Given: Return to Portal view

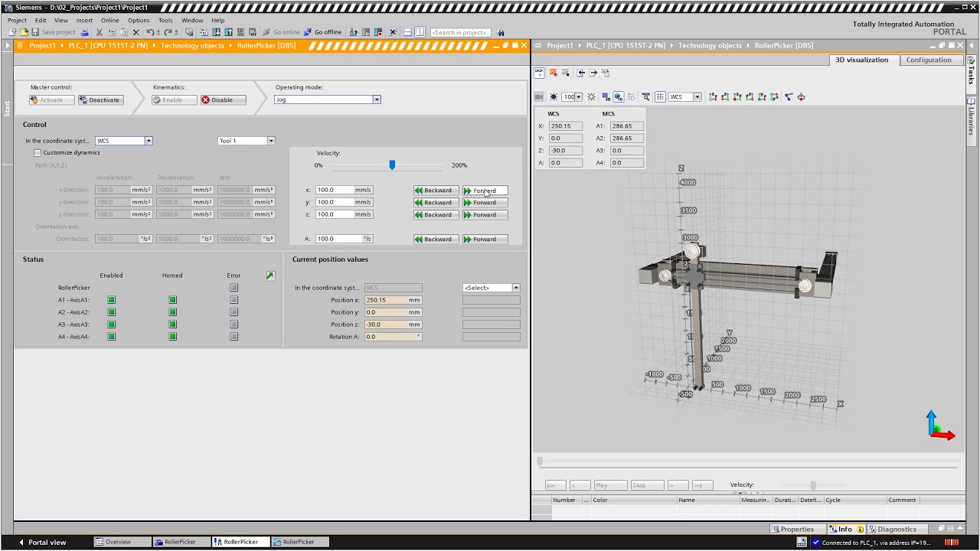Looking at the screenshot, I should click(x=42, y=542).
